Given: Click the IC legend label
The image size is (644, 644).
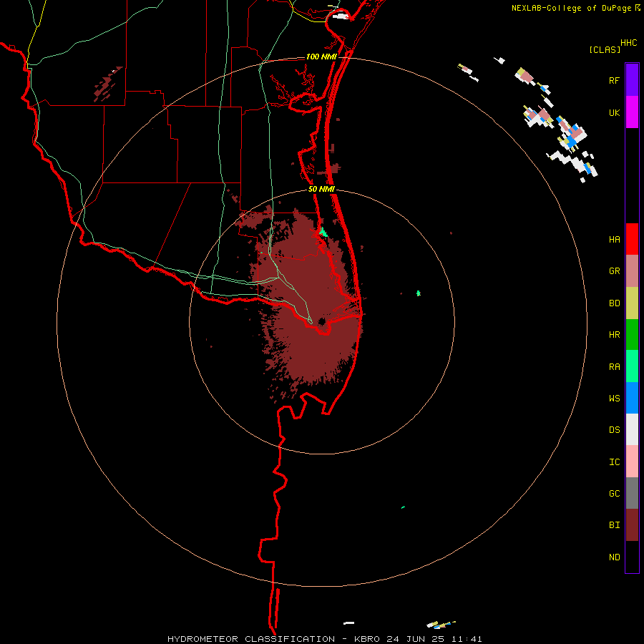Looking at the screenshot, I should click(x=614, y=462).
